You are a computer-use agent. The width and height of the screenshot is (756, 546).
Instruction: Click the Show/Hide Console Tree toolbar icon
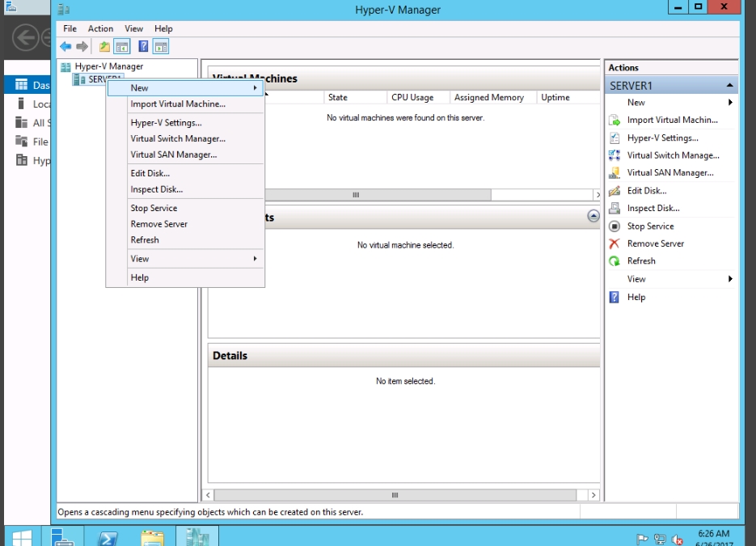tap(122, 47)
